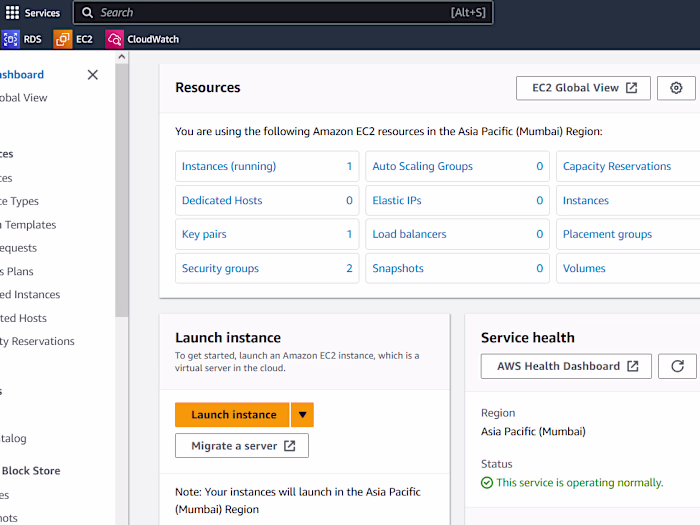Select AMI Catalog in the sidebar
The image size is (700, 525).
13,438
